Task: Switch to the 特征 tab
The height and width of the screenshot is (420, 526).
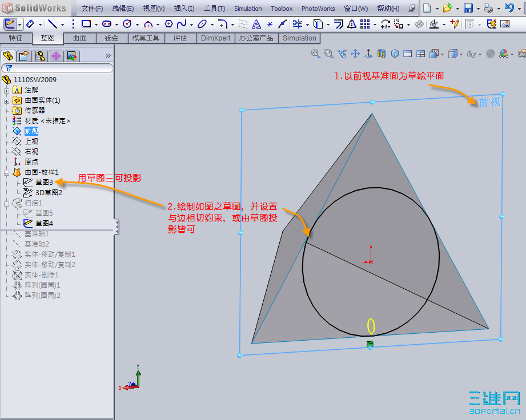Action: click(x=16, y=38)
